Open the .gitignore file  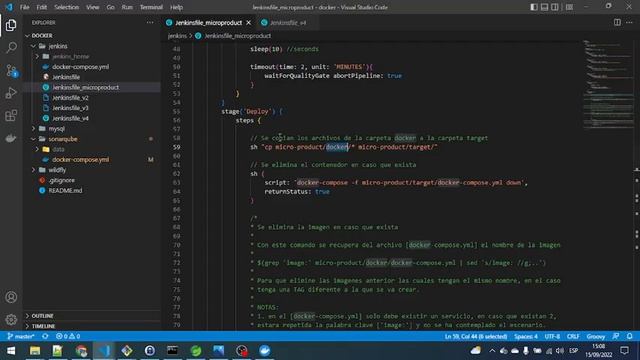click(62, 180)
